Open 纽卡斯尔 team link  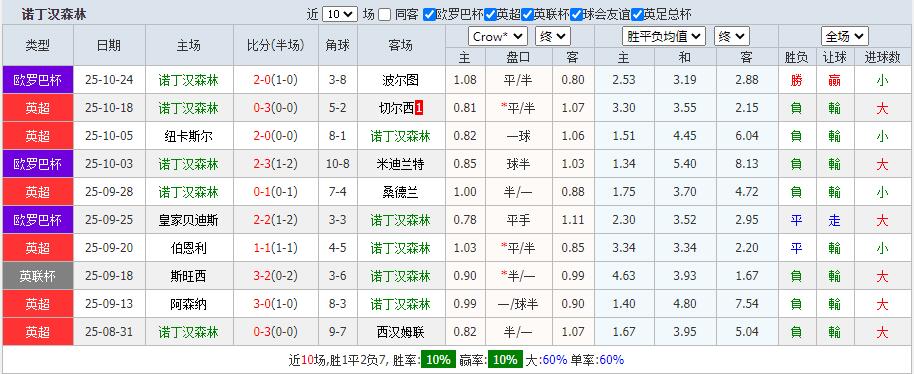tap(189, 136)
